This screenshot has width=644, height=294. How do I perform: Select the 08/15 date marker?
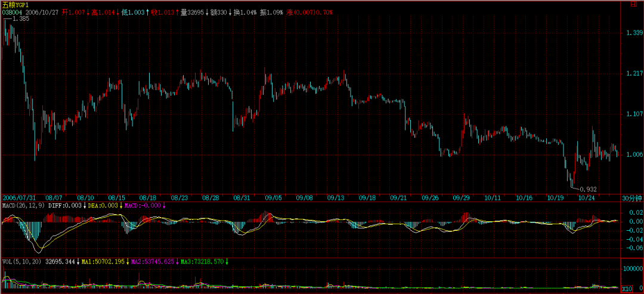[117, 197]
